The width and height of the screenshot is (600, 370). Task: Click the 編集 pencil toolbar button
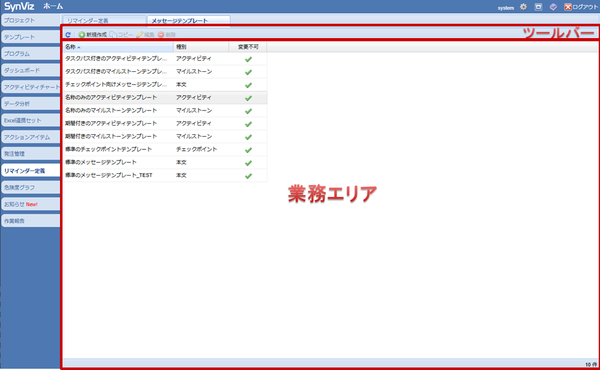pyautogui.click(x=145, y=34)
